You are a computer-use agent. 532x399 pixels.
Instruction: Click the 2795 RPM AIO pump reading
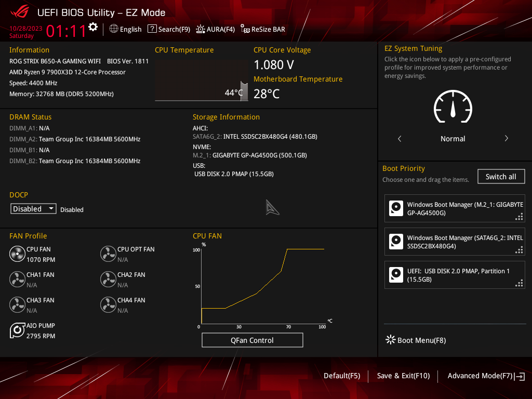(41, 336)
